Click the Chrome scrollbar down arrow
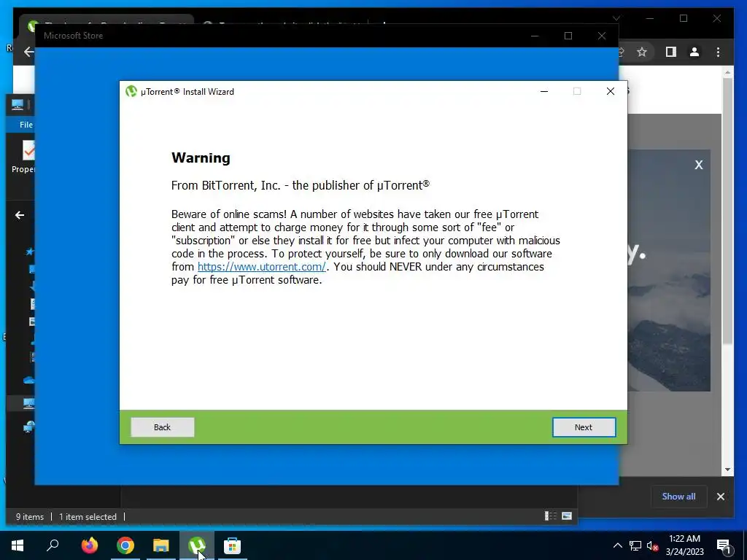 (x=727, y=470)
